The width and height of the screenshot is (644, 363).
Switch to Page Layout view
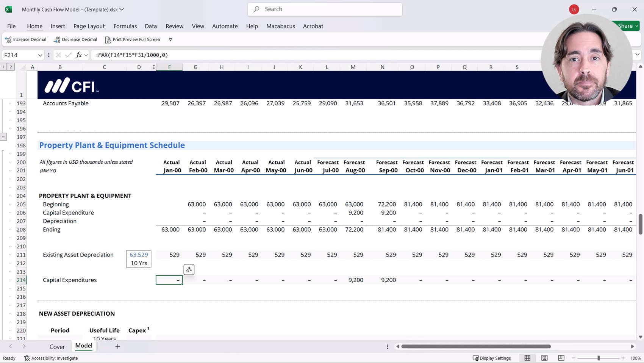pyautogui.click(x=544, y=358)
